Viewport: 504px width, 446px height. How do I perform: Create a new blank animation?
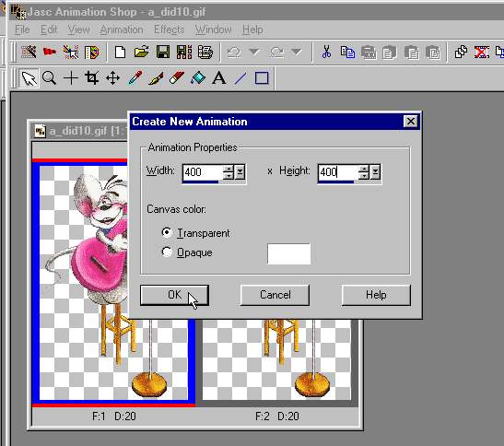[x=120, y=52]
